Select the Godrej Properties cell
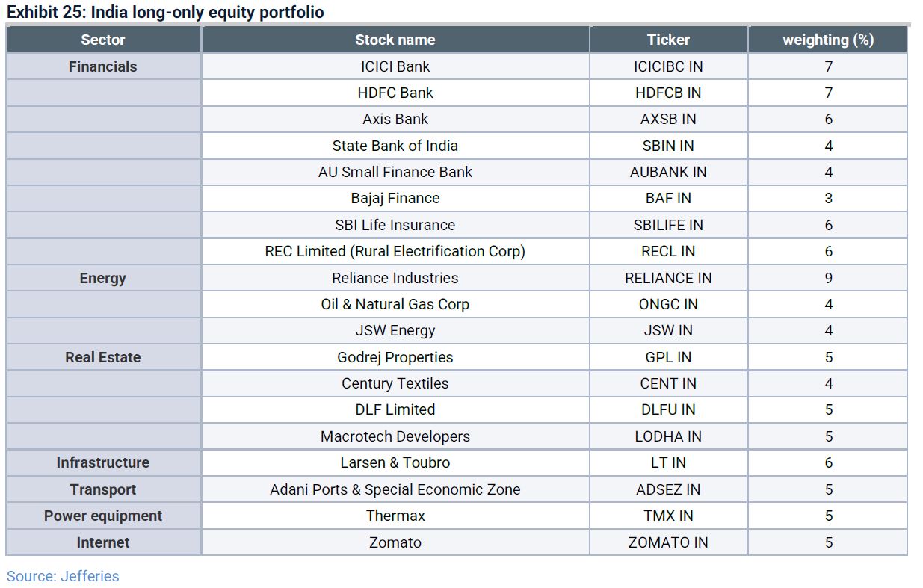The height and width of the screenshot is (588, 923). click(395, 357)
